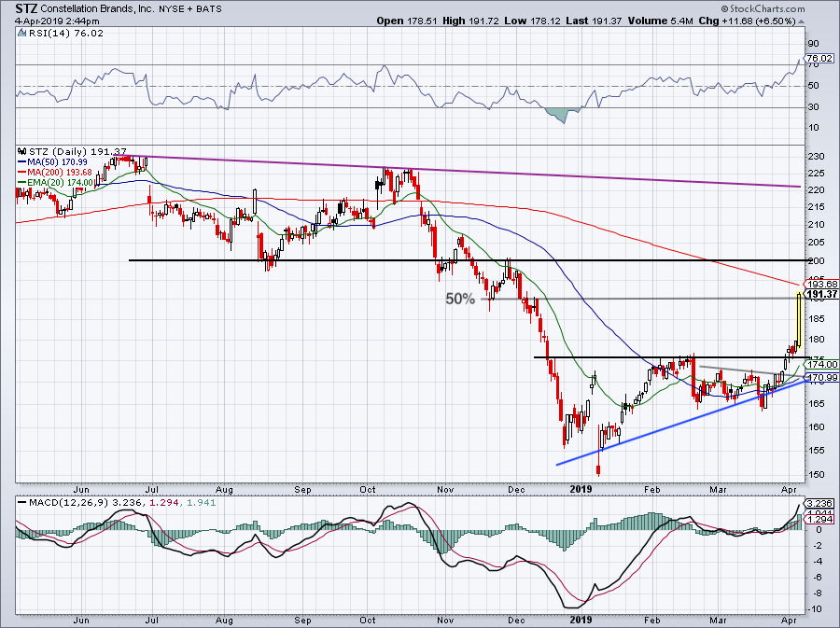
Task: Select the Last 191.37 value in header
Action: (x=594, y=21)
